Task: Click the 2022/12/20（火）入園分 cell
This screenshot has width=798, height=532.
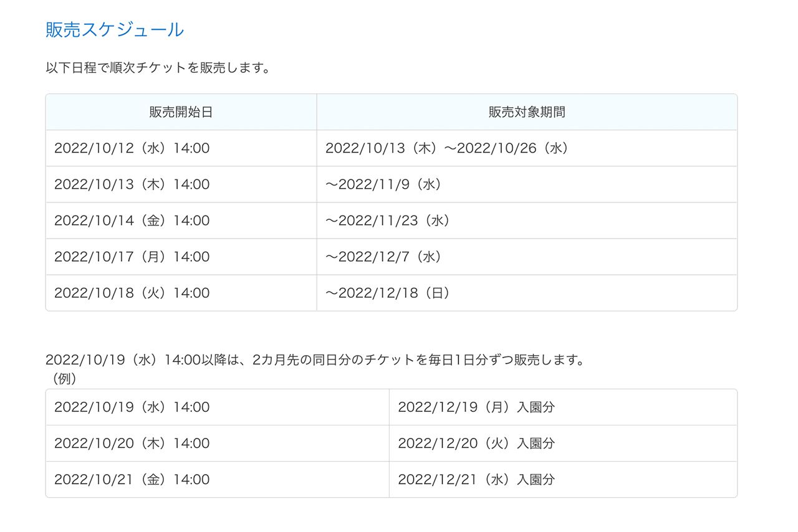Action: tap(476, 444)
